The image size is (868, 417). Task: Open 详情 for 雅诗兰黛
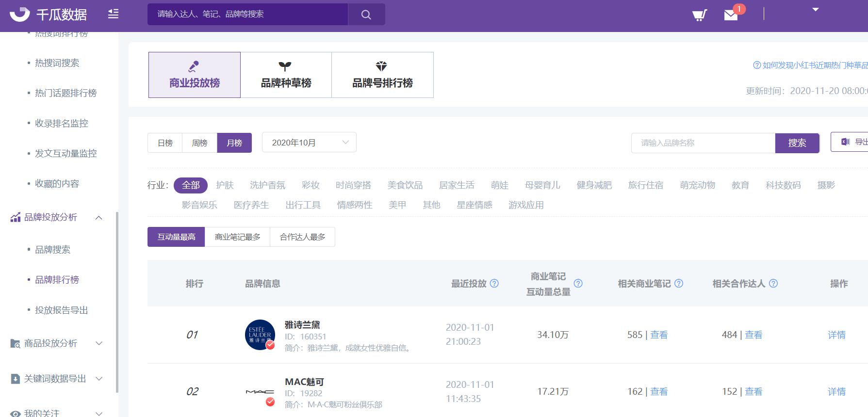click(x=836, y=335)
